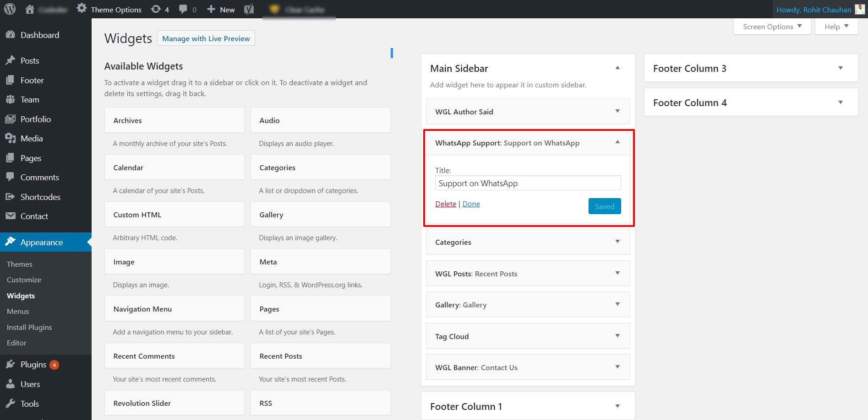This screenshot has width=868, height=420.
Task: Select the Archives available widget
Action: point(175,120)
